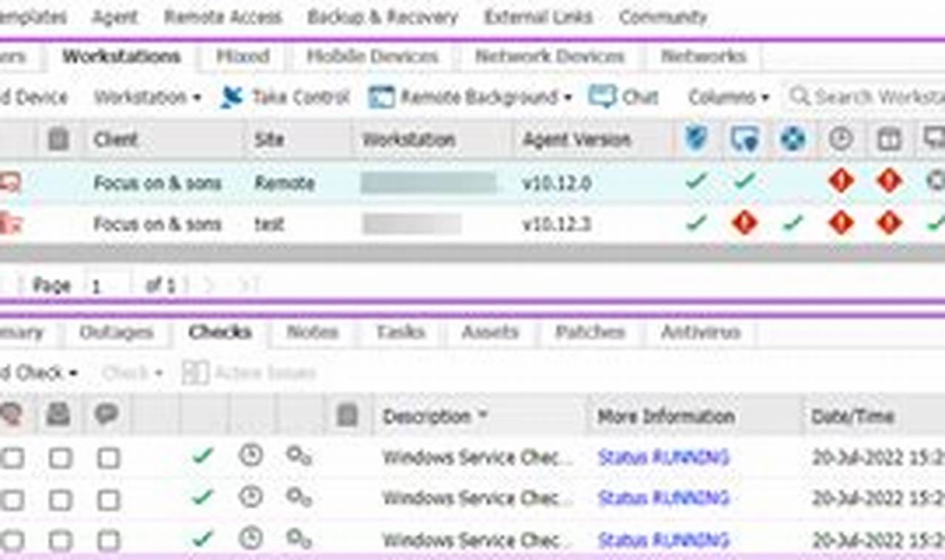The width and height of the screenshot is (945, 560).
Task: Switch to the Workstations tab
Action: tap(121, 56)
